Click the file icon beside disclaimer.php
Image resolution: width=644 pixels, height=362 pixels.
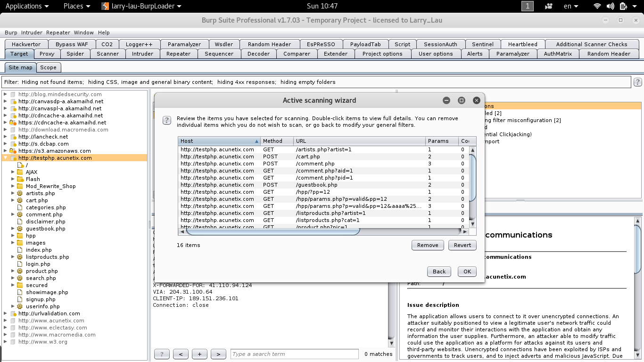coord(20,222)
